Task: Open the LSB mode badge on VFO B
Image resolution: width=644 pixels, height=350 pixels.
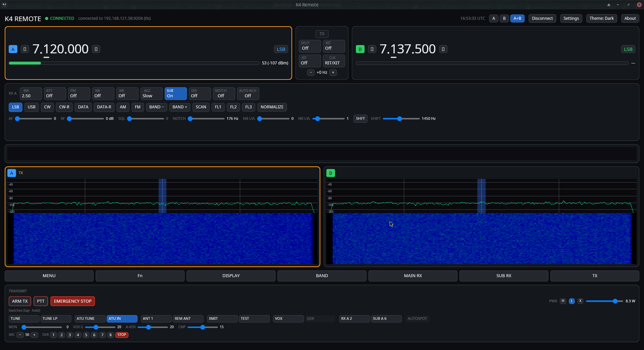Action: click(x=628, y=49)
